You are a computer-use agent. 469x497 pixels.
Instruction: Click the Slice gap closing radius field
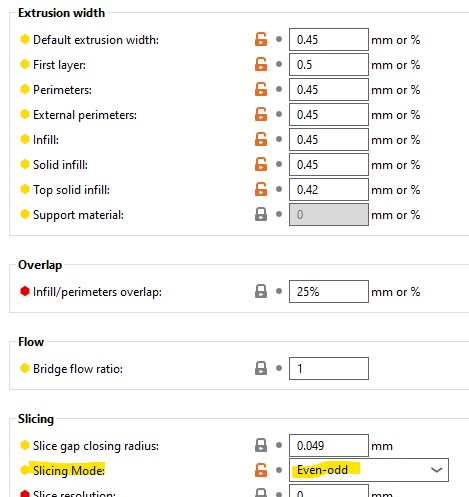tap(329, 446)
